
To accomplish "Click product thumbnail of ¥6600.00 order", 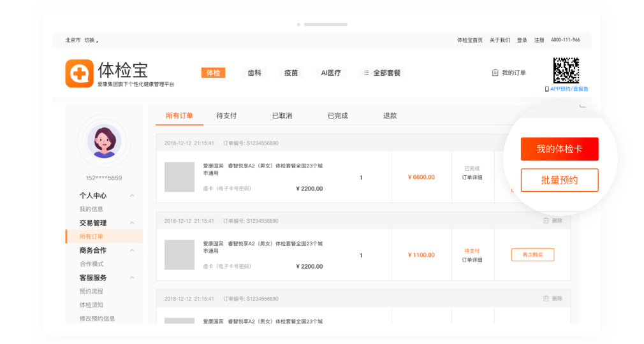I will (179, 177).
